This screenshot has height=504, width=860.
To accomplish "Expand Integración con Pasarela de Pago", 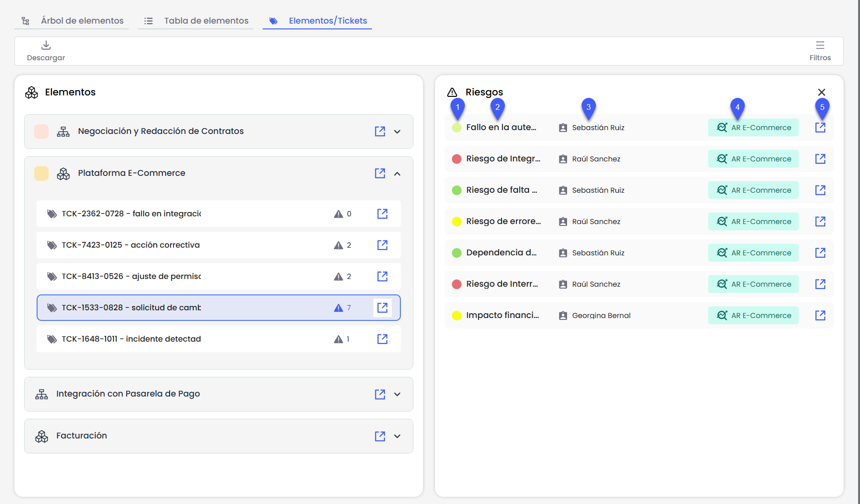I will point(397,394).
